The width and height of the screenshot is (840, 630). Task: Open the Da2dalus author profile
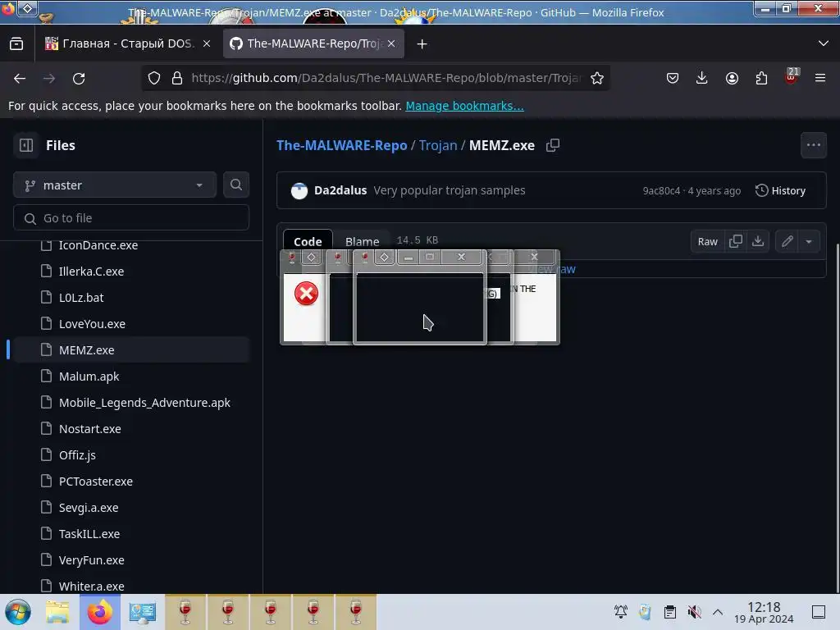[x=340, y=190]
